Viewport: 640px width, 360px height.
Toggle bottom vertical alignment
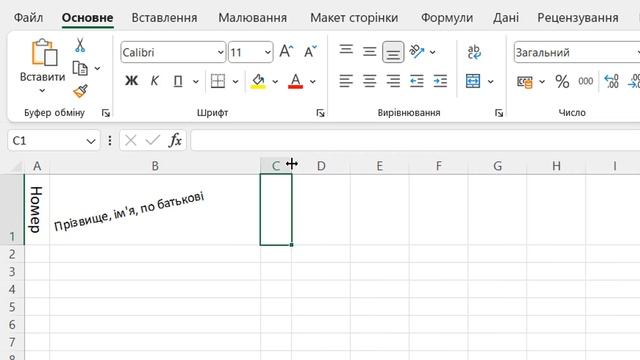click(x=393, y=52)
